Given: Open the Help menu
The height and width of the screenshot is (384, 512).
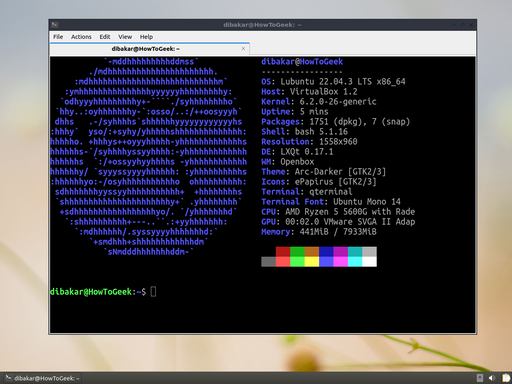Looking at the screenshot, I should [146, 37].
